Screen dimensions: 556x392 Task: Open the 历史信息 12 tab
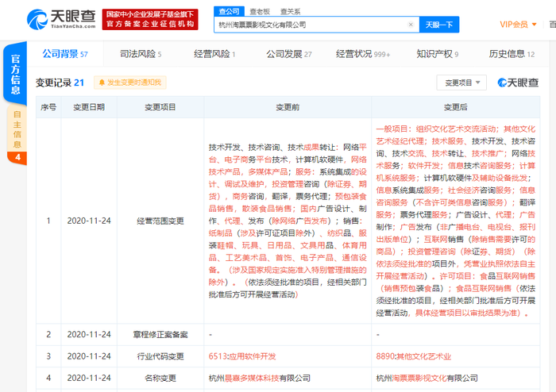point(512,54)
